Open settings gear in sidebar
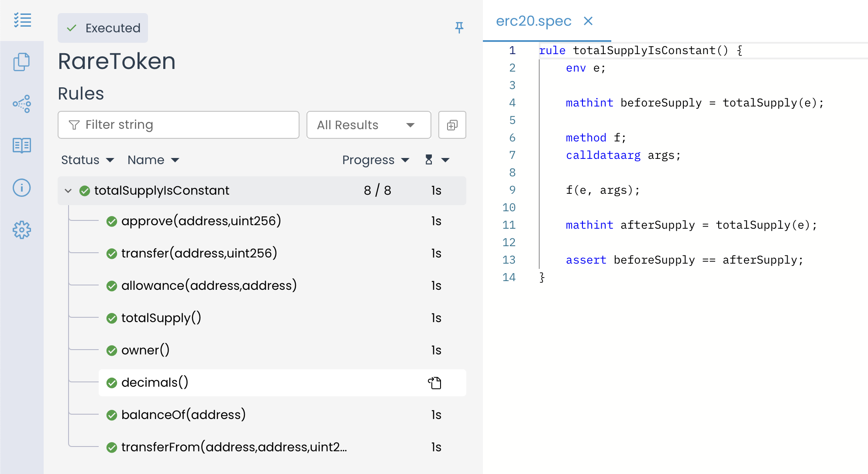Screen dimensions: 868x474 pos(22,230)
